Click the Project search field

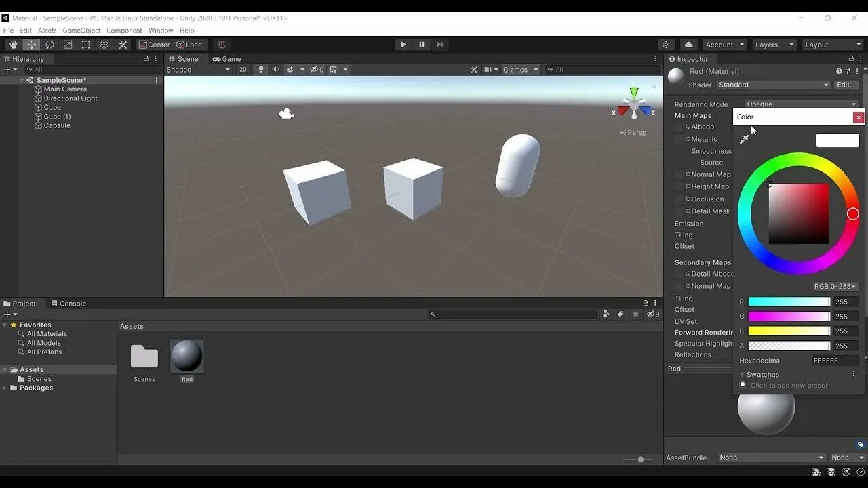coord(513,314)
